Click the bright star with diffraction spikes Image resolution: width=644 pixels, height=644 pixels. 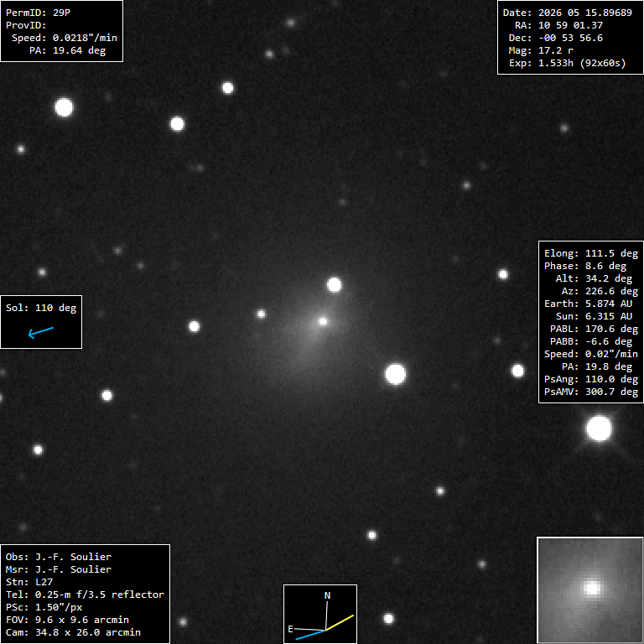coord(599,428)
